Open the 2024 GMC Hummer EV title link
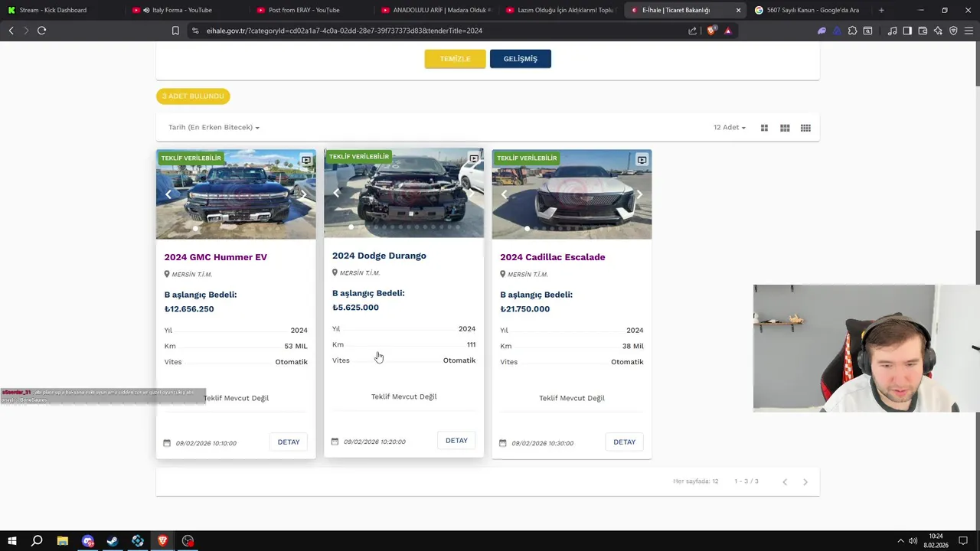 [216, 257]
